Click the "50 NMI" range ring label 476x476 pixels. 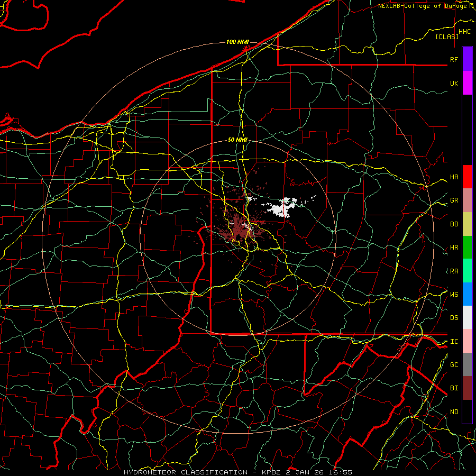point(237,140)
